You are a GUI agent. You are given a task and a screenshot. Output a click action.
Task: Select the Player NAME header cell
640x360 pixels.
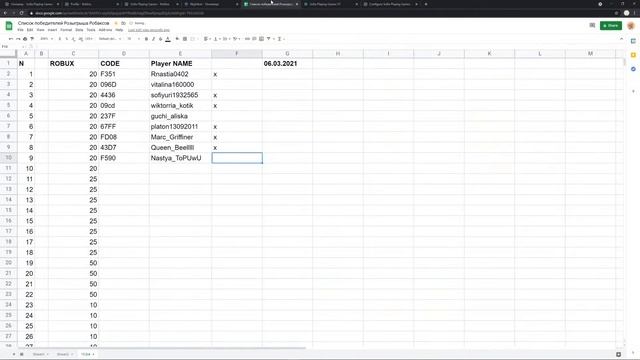coord(180,64)
